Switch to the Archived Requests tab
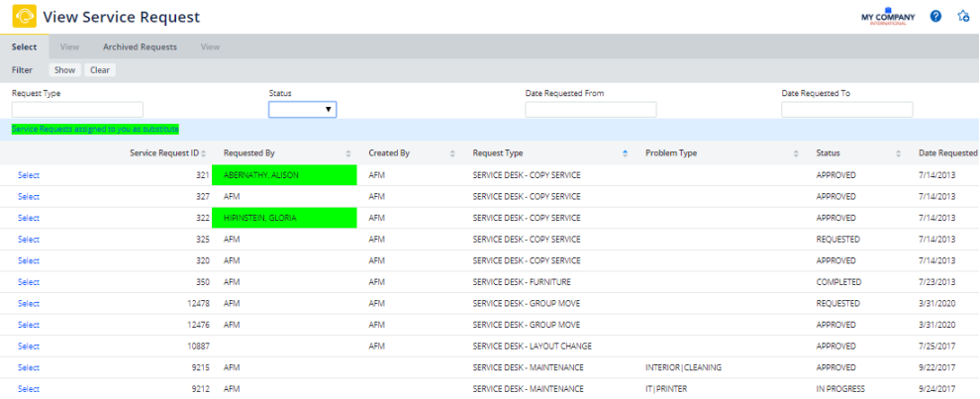 140,47
